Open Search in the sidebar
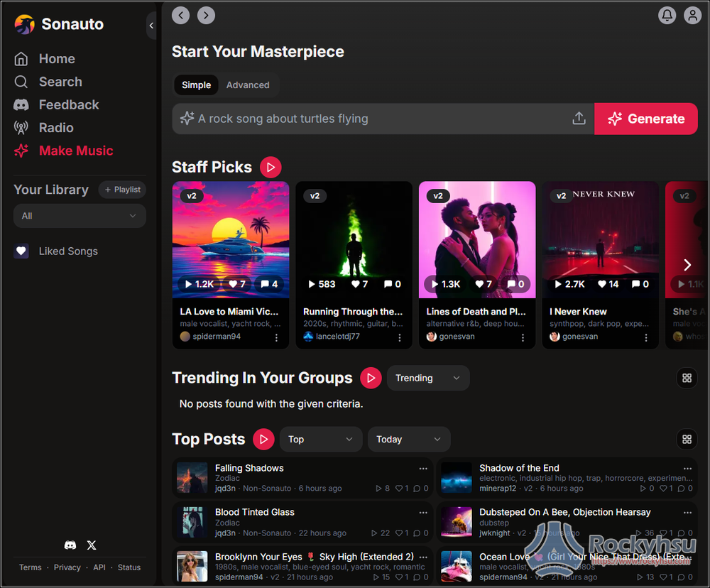 48,82
